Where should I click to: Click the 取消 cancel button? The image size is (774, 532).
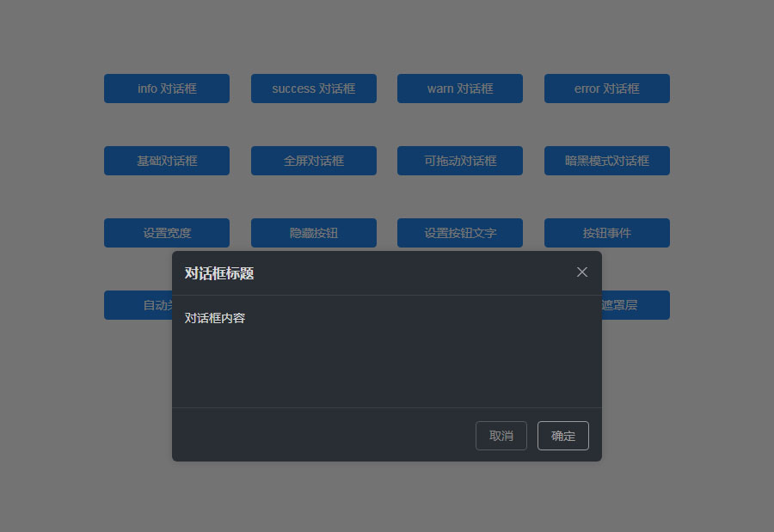pyautogui.click(x=501, y=436)
